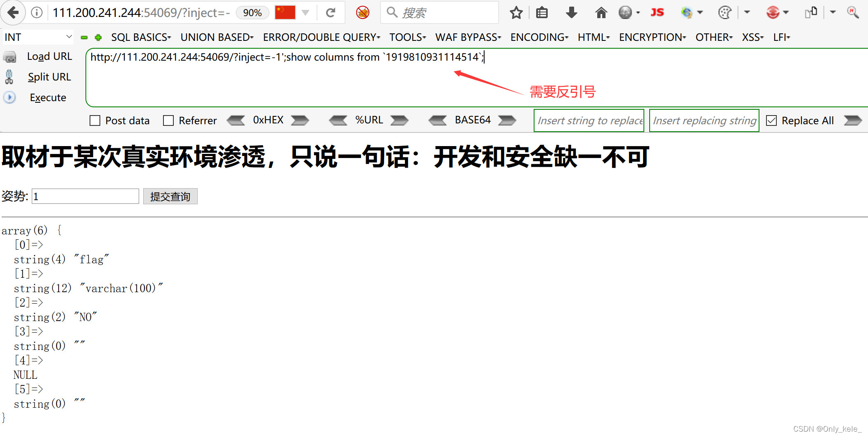Image resolution: width=868 pixels, height=437 pixels.
Task: Open the SQL BASICS menu
Action: [x=141, y=37]
